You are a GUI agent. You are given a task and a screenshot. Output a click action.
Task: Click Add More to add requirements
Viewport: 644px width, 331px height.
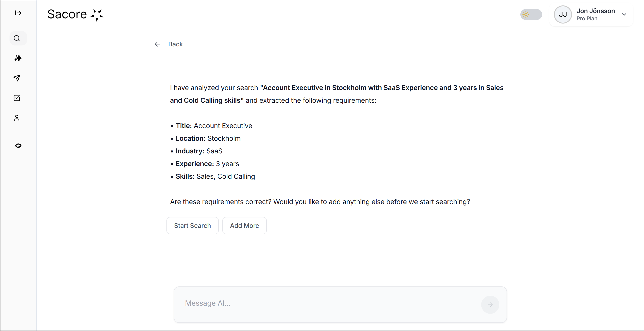point(244,225)
